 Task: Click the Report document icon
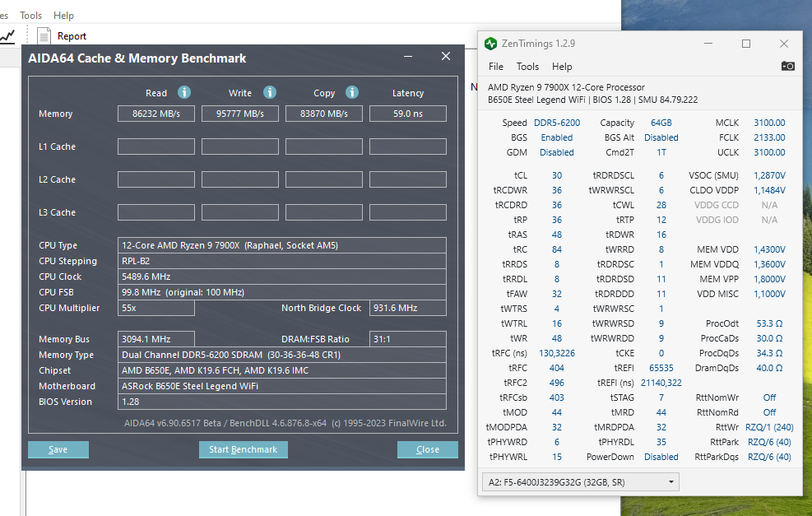(x=44, y=35)
